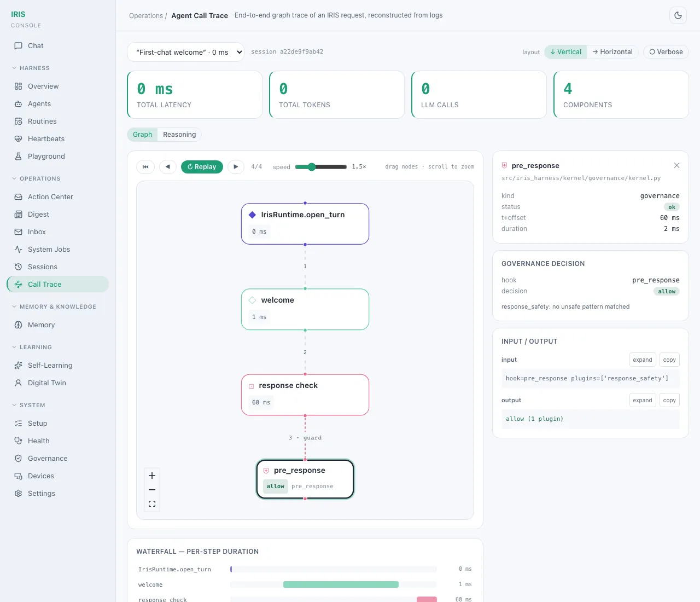Open the Digest page

pos(58,215)
